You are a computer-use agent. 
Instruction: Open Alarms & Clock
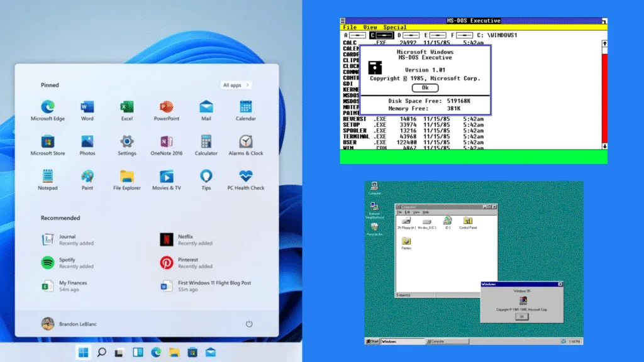coord(245,142)
